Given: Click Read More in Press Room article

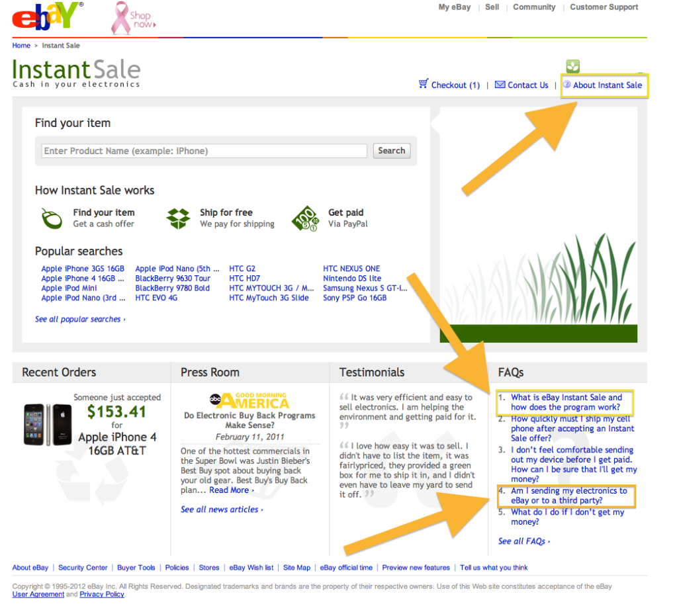Looking at the screenshot, I should [232, 490].
